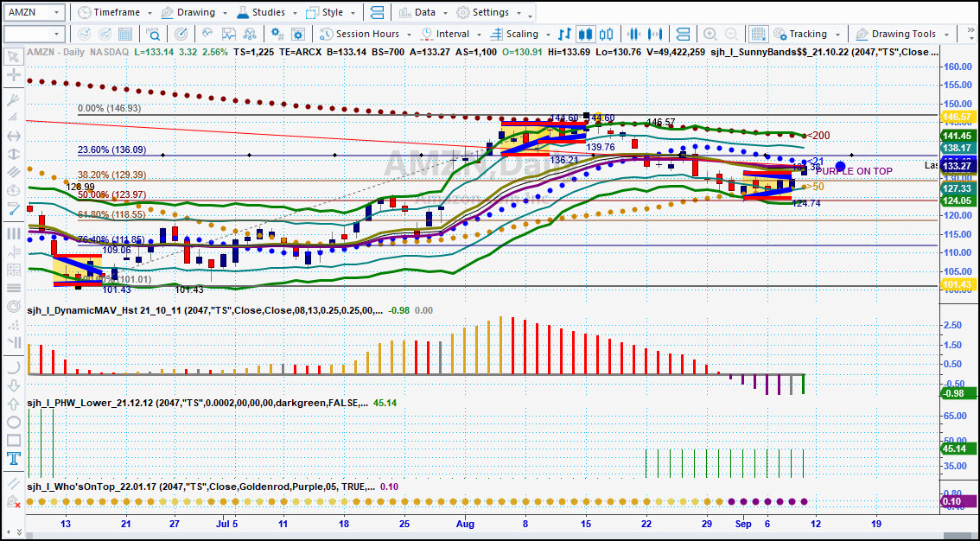Open the Timeframe menu
Screen dimensions: 980x541
click(111, 12)
